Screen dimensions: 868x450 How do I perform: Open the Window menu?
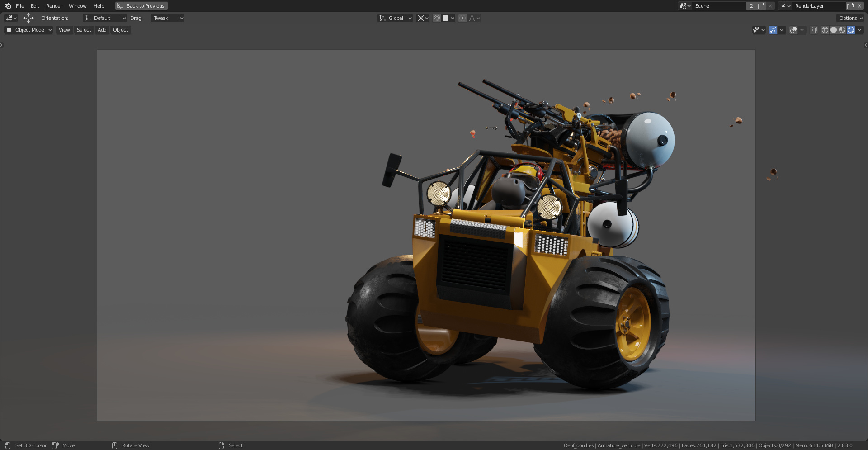tap(77, 6)
